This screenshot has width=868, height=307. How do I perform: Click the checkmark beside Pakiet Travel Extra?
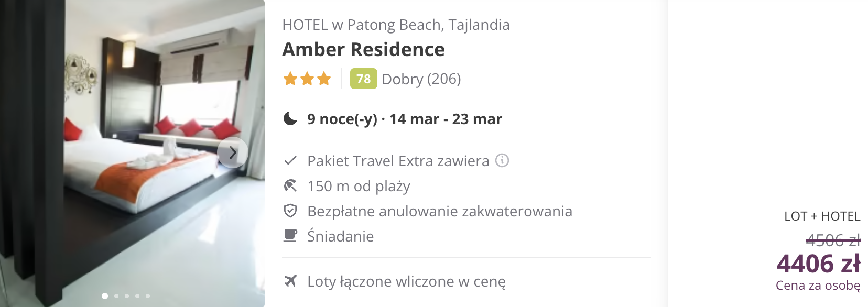pos(290,160)
